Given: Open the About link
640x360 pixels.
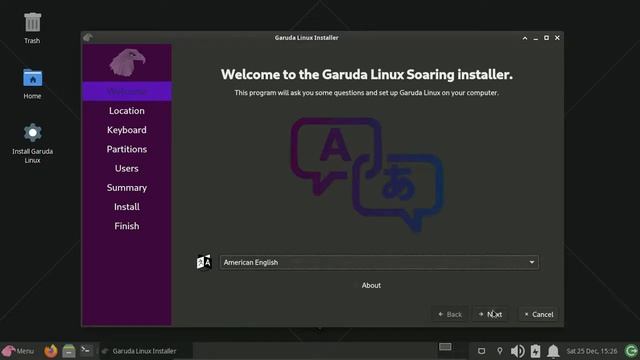Looking at the screenshot, I should click(371, 285).
